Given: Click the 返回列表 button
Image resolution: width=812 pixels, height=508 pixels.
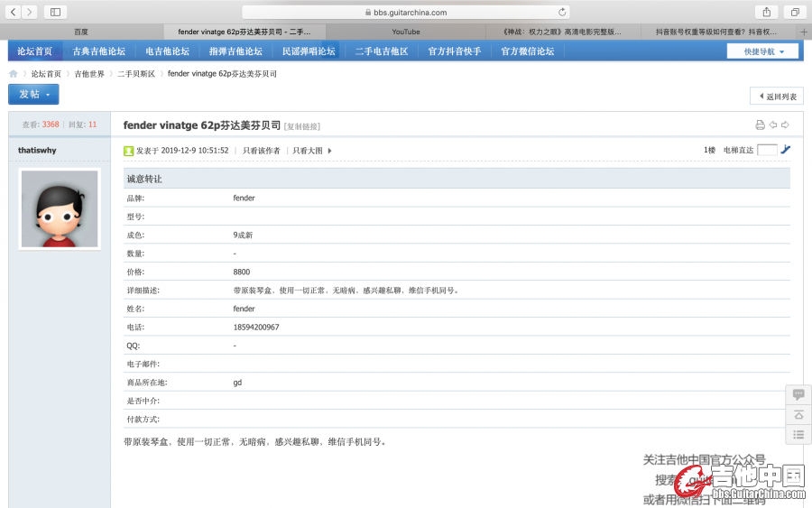Looking at the screenshot, I should [776, 96].
